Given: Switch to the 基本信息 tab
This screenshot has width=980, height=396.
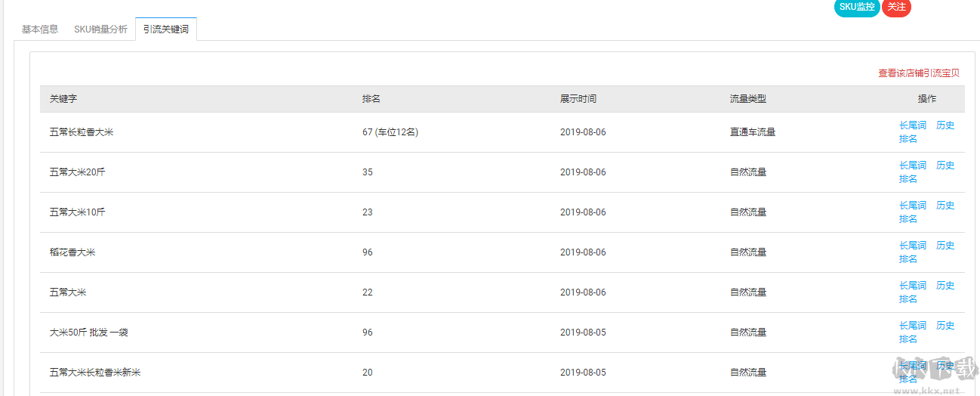Looking at the screenshot, I should click(x=40, y=29).
